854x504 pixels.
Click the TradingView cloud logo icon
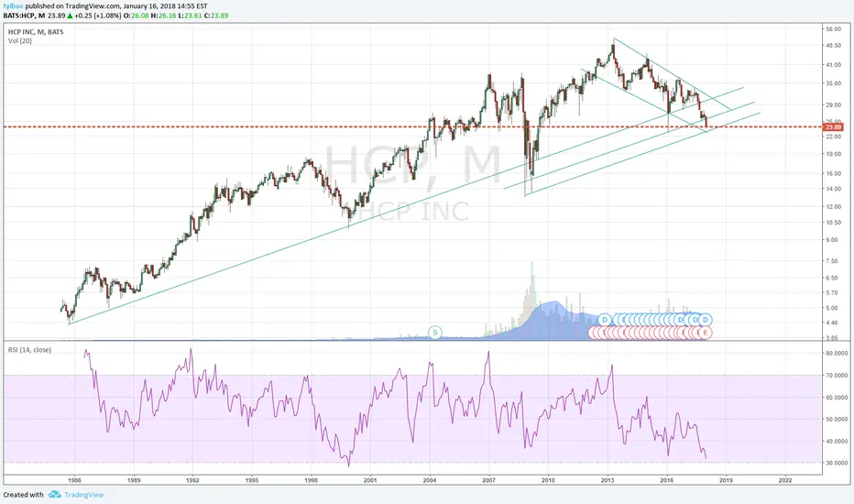click(54, 495)
